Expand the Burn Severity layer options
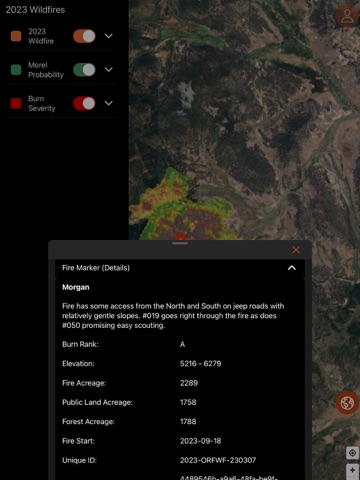This screenshot has width=360, height=480. click(109, 103)
